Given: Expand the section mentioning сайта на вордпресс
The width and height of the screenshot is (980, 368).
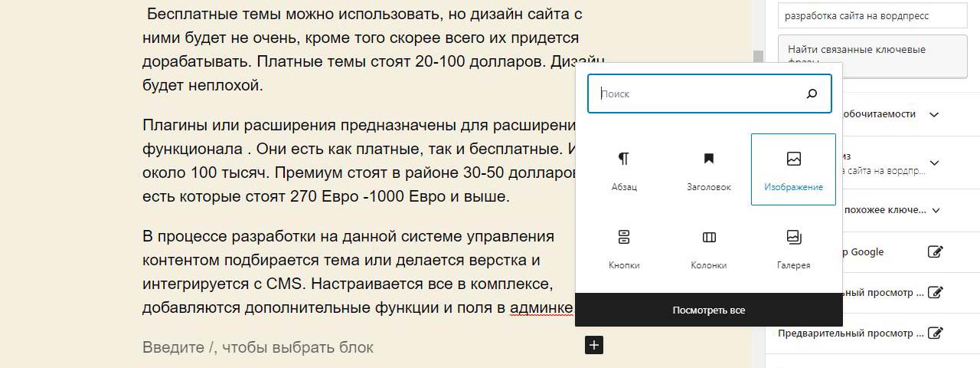Looking at the screenshot, I should tap(935, 163).
